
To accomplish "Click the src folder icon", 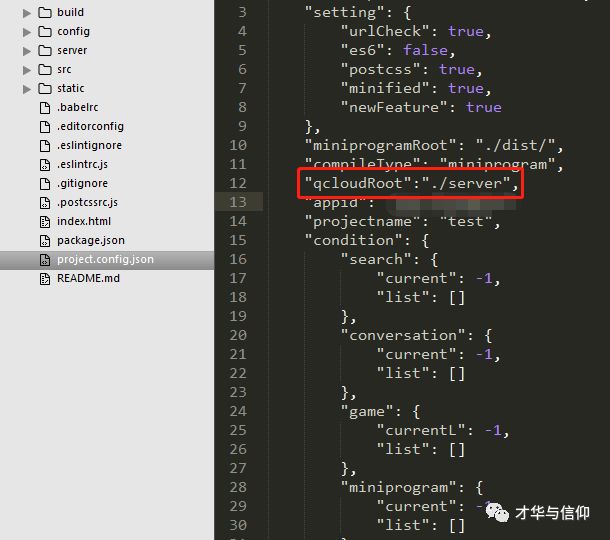I will pyautogui.click(x=45, y=70).
